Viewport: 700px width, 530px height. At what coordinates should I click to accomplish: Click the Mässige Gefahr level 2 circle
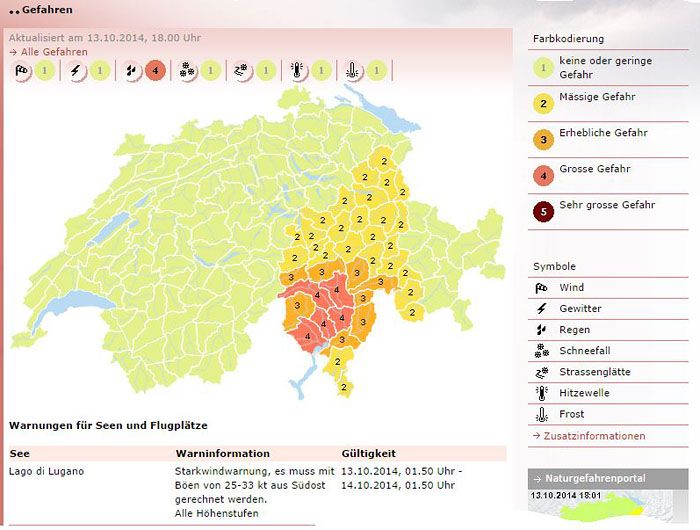pos(541,104)
